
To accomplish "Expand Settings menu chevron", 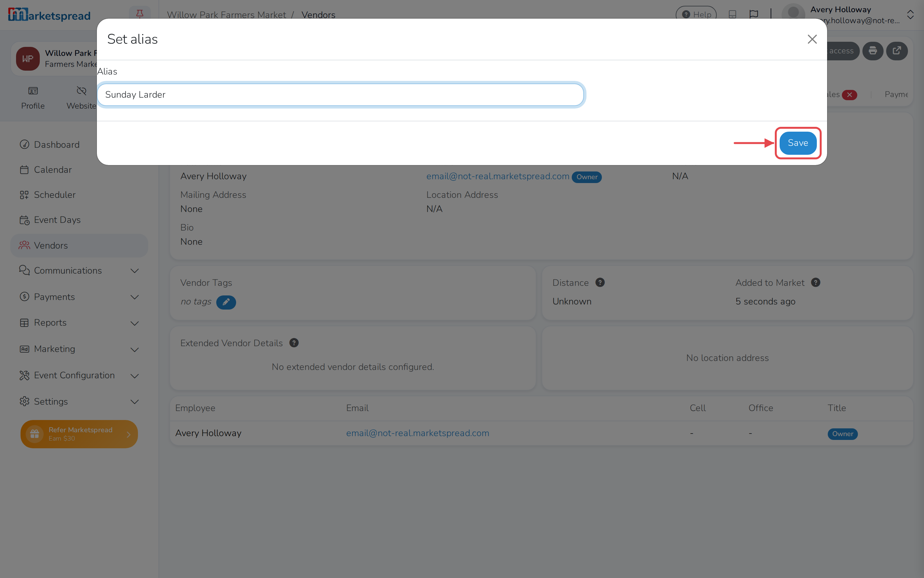I will pyautogui.click(x=134, y=402).
